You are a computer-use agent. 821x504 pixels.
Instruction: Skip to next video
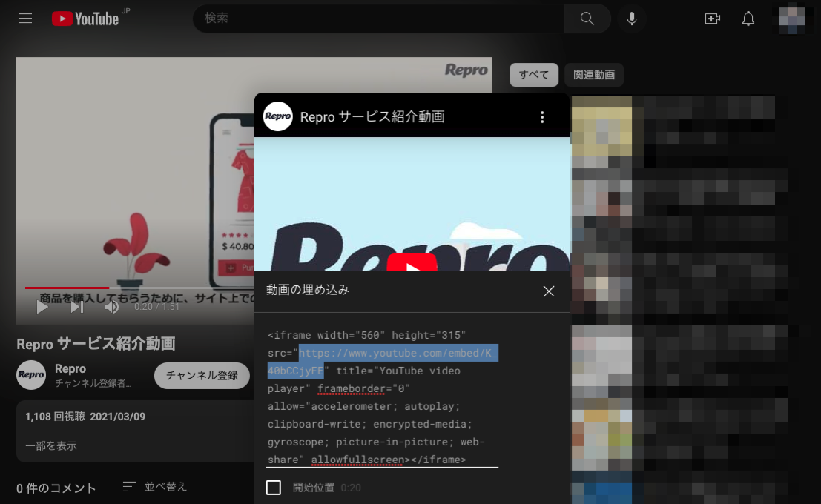tap(77, 307)
